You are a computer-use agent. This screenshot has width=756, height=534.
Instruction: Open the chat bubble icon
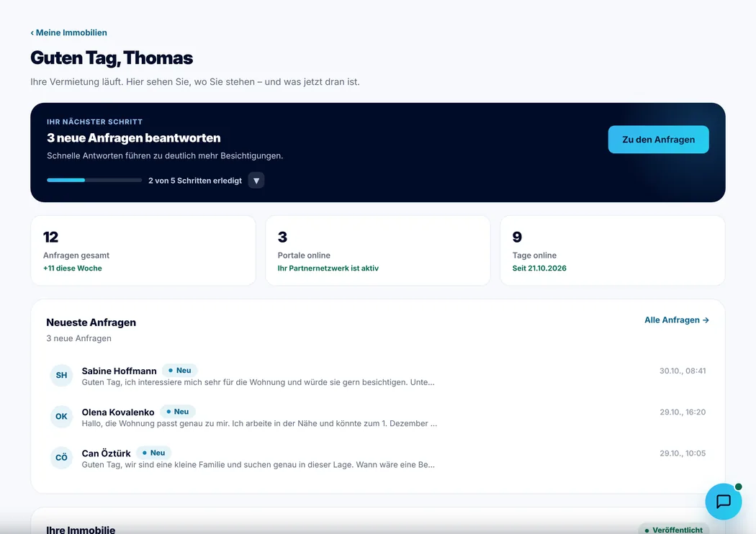pyautogui.click(x=723, y=501)
